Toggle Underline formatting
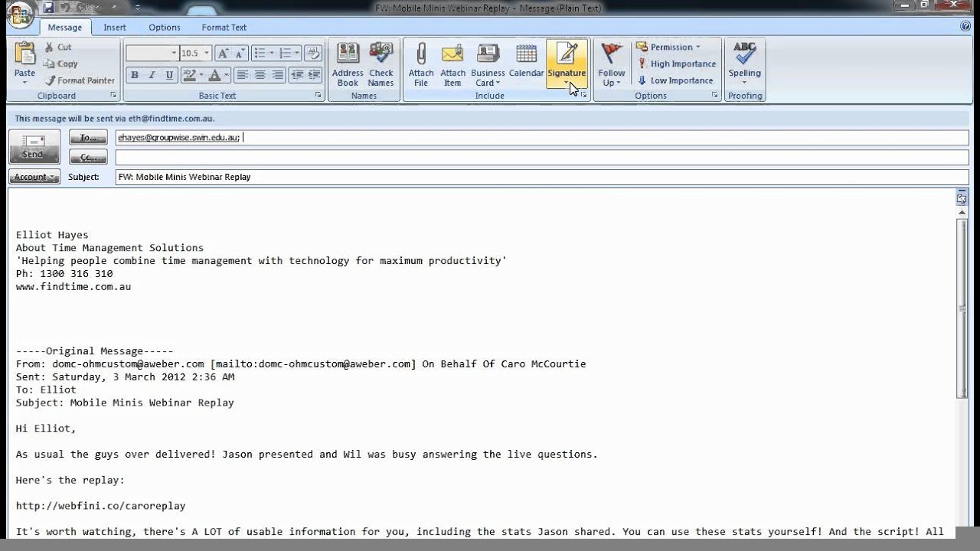This screenshot has height=551, width=980. (x=169, y=75)
